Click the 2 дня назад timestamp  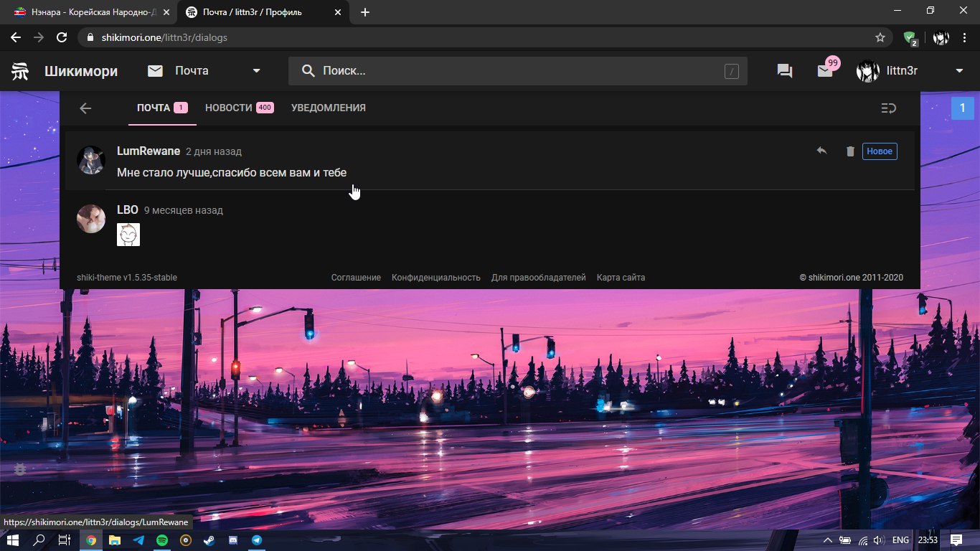[x=214, y=151]
